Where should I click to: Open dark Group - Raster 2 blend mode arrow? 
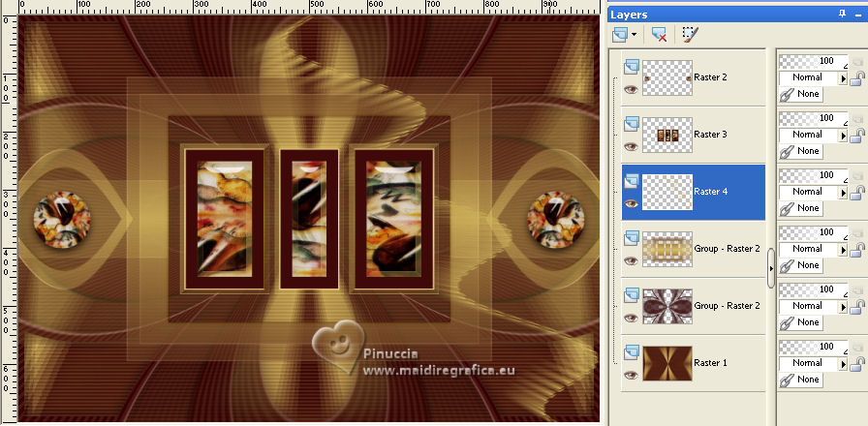point(843,307)
